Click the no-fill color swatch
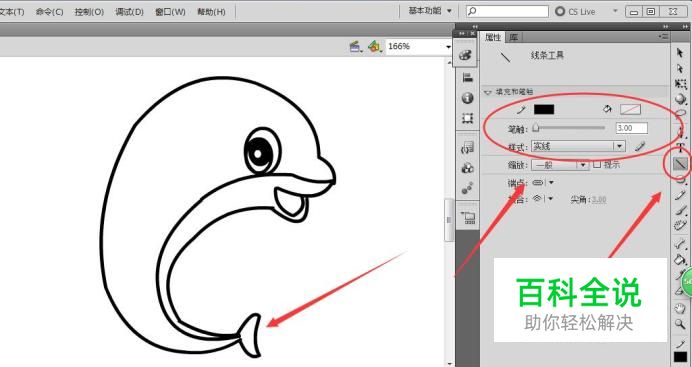This screenshot has height=367, width=692. (x=630, y=109)
